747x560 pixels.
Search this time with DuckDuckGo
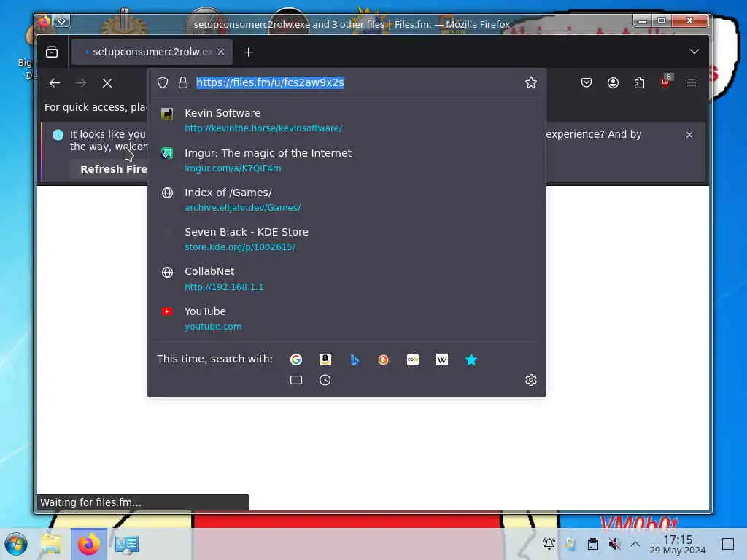coord(384,359)
